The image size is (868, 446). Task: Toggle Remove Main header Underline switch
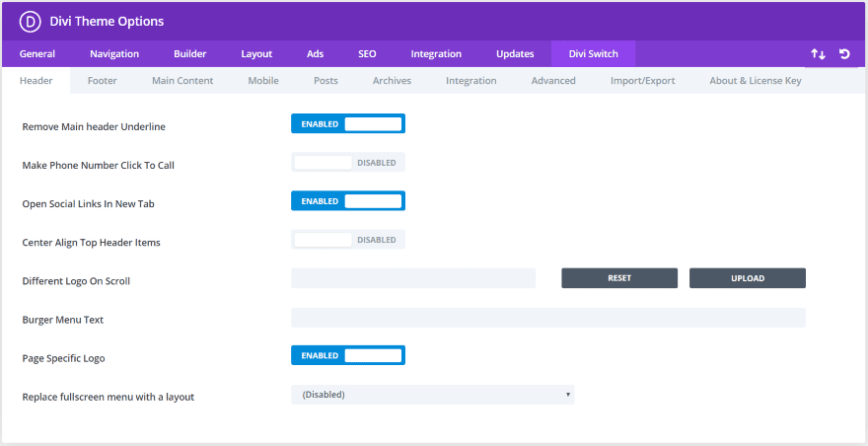[348, 123]
